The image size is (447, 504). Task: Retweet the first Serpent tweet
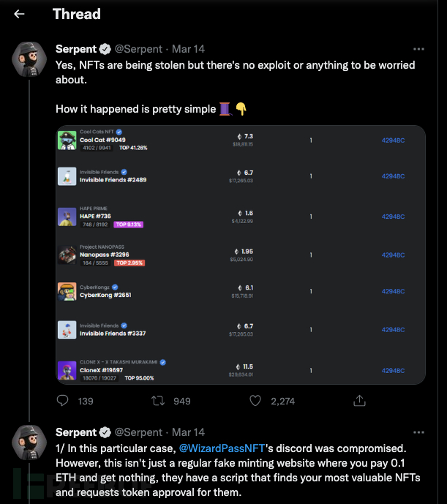(157, 401)
